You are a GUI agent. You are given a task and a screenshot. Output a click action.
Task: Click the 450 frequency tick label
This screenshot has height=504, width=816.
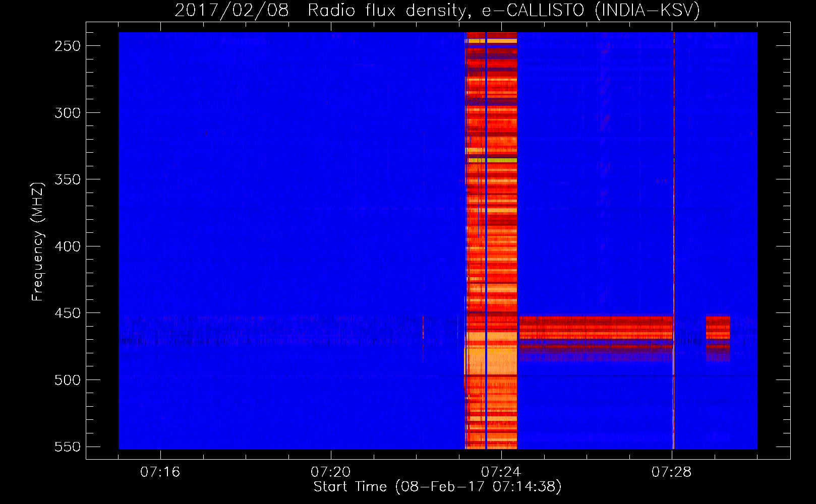tap(68, 313)
